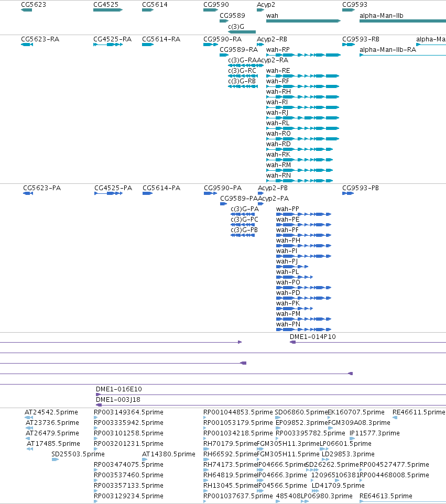The image size is (446, 504).
Task: Click the AT24542.5prime EST label
Action: [51, 412]
